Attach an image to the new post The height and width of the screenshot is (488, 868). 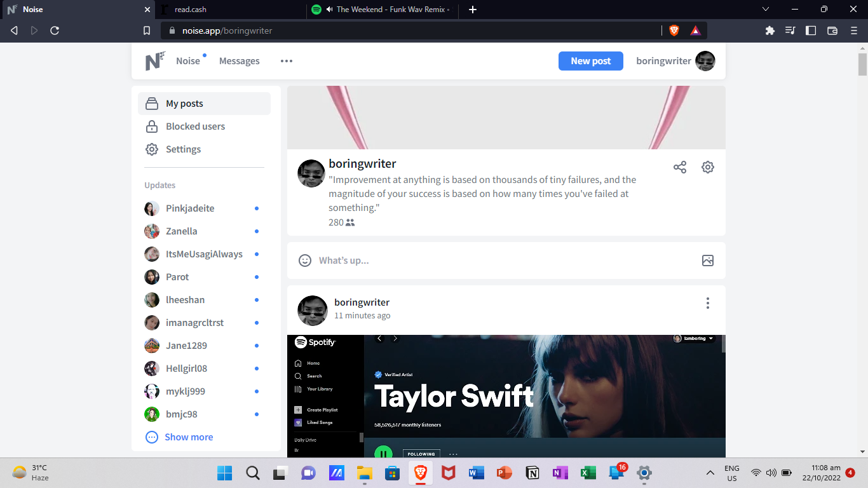pyautogui.click(x=708, y=261)
